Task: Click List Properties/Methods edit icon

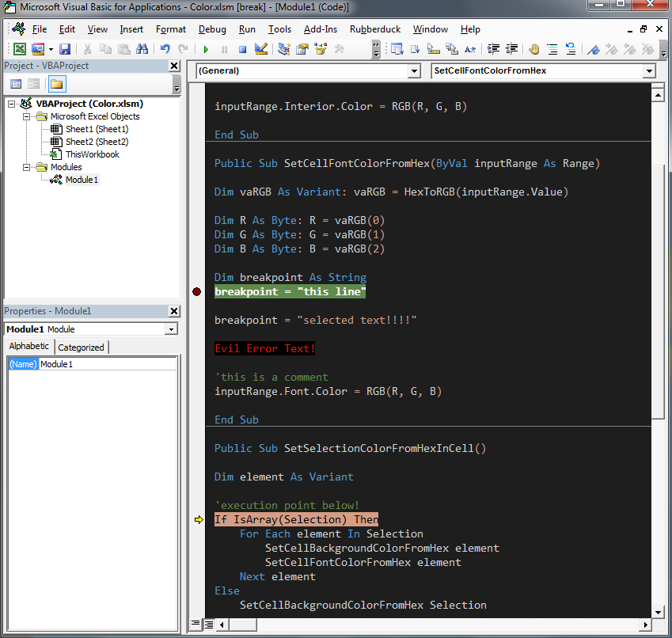Action: click(x=397, y=49)
